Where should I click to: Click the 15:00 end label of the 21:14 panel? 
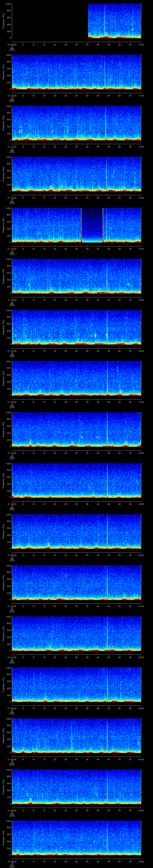click(141, 300)
